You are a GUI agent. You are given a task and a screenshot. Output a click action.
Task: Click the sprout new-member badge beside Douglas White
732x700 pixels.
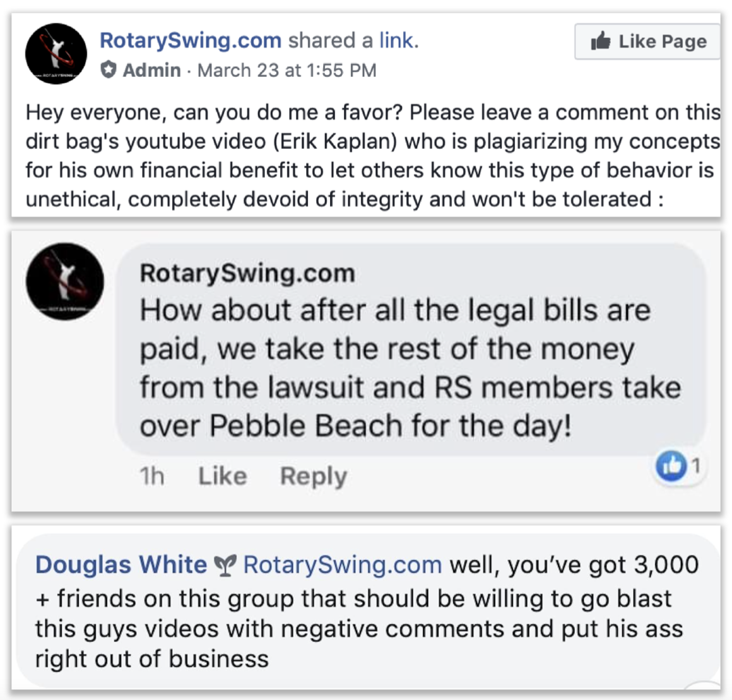225,565
